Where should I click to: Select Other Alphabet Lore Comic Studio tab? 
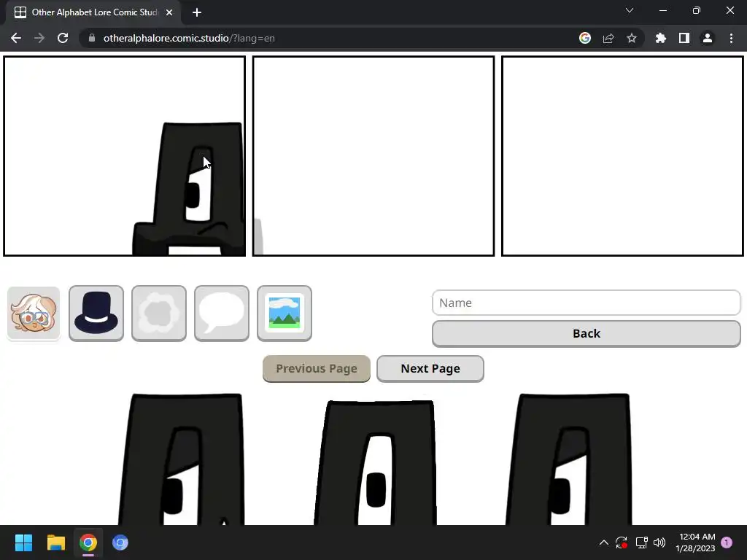coord(93,12)
